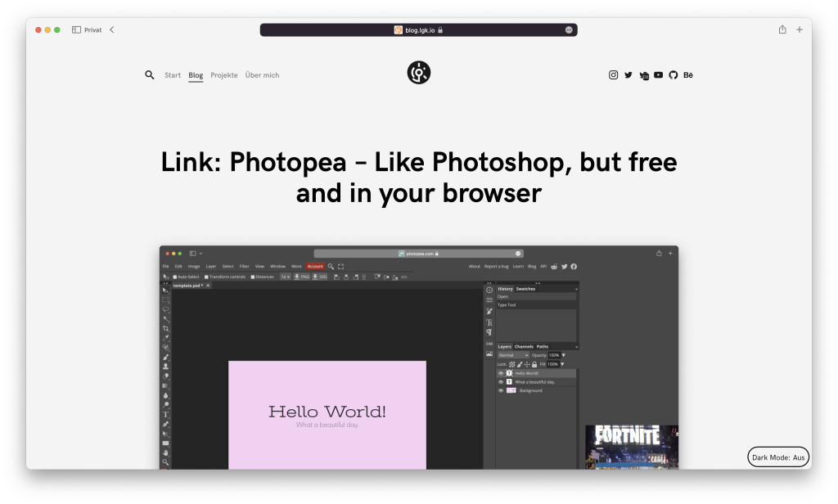Open the Filter menu in Photopea
Viewport: 838px width, 504px height.
(244, 266)
